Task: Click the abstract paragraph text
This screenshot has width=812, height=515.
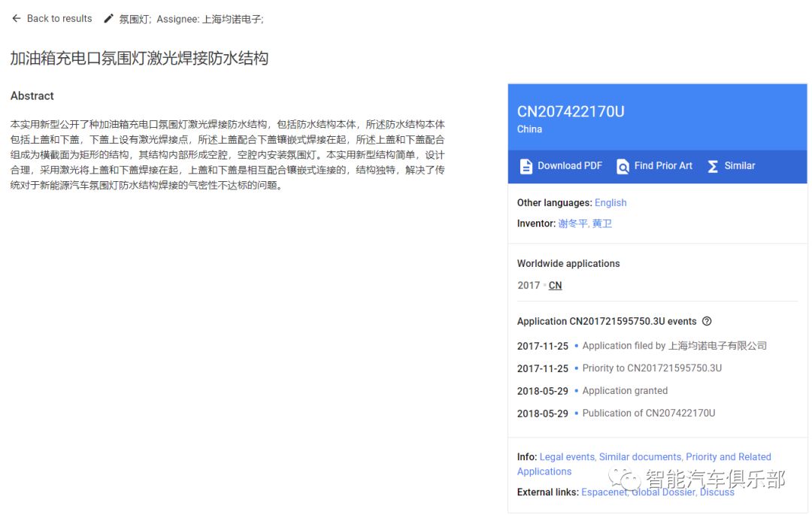Action: click(x=227, y=155)
